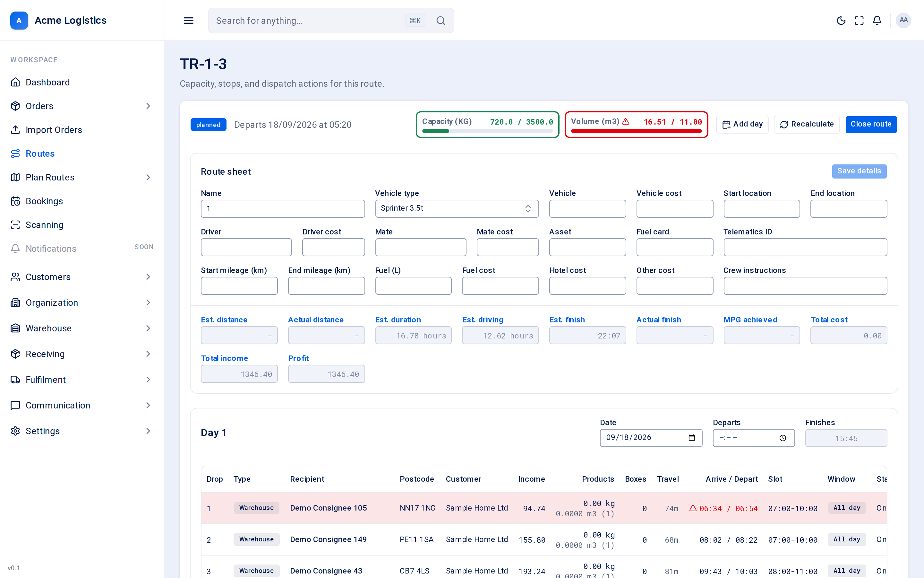Open the Vehicle type Sprinter 3.5t dropdown

457,208
